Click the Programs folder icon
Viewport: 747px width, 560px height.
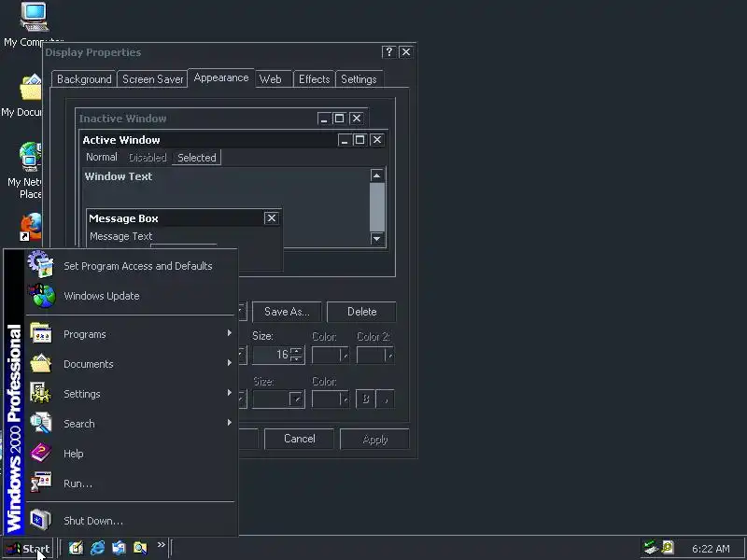[40, 333]
